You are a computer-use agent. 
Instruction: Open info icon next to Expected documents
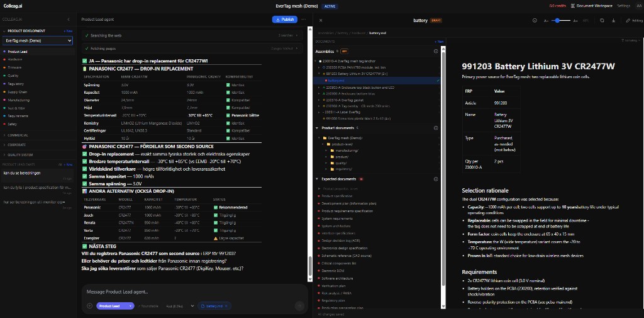point(436,179)
